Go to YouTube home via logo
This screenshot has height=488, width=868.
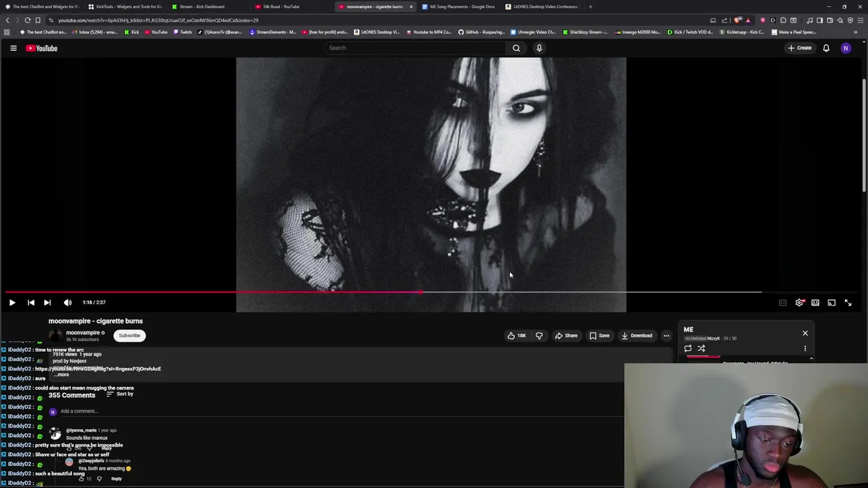[42, 48]
